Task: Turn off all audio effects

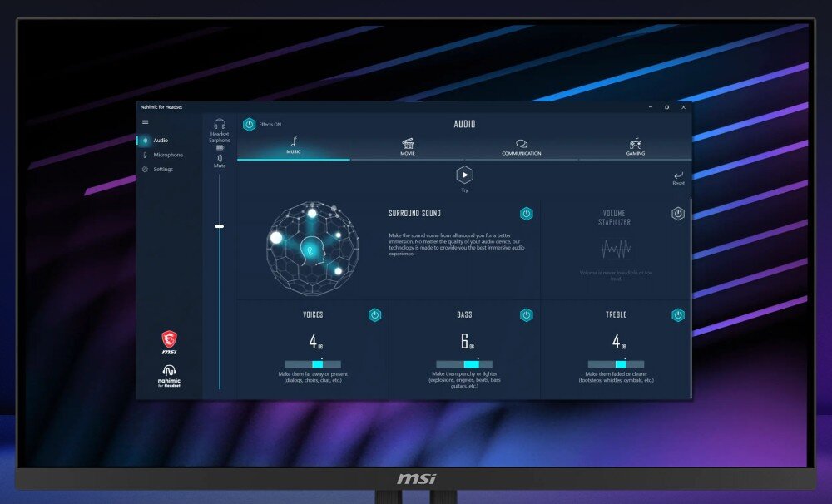Action: pos(249,124)
